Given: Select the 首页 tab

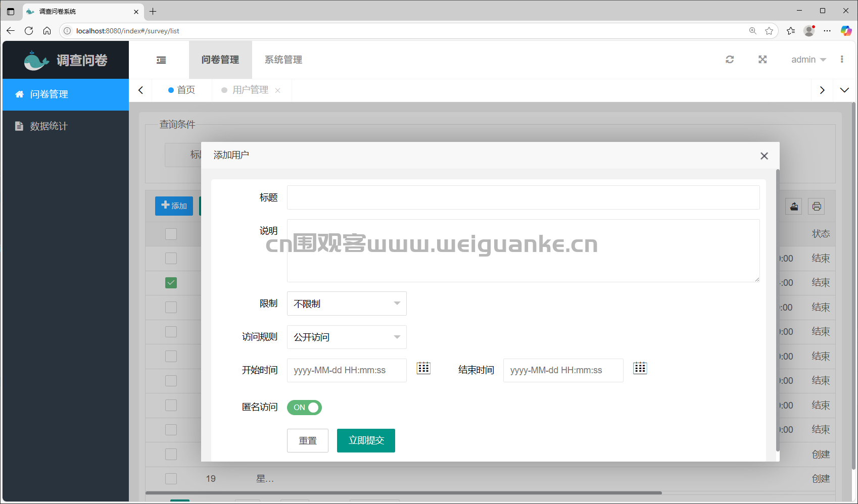Looking at the screenshot, I should tap(182, 90).
